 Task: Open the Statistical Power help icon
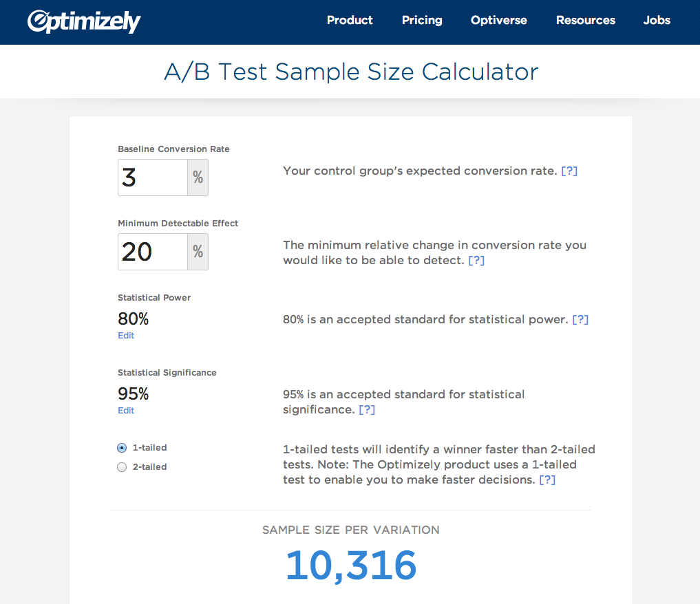click(x=580, y=319)
